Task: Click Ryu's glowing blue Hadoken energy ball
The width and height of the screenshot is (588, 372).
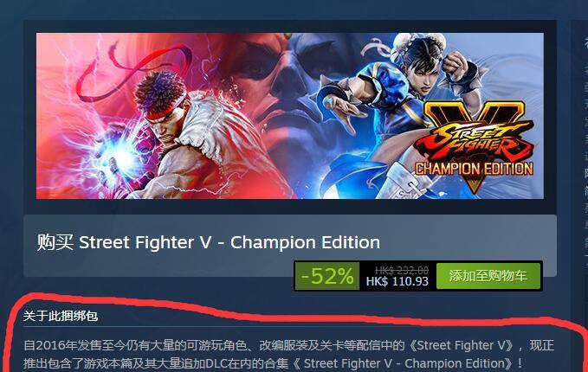Action: [124, 158]
